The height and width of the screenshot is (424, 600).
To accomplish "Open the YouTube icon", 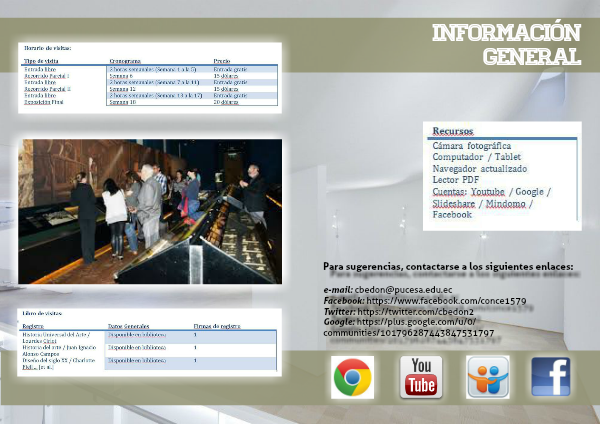I will point(421,378).
